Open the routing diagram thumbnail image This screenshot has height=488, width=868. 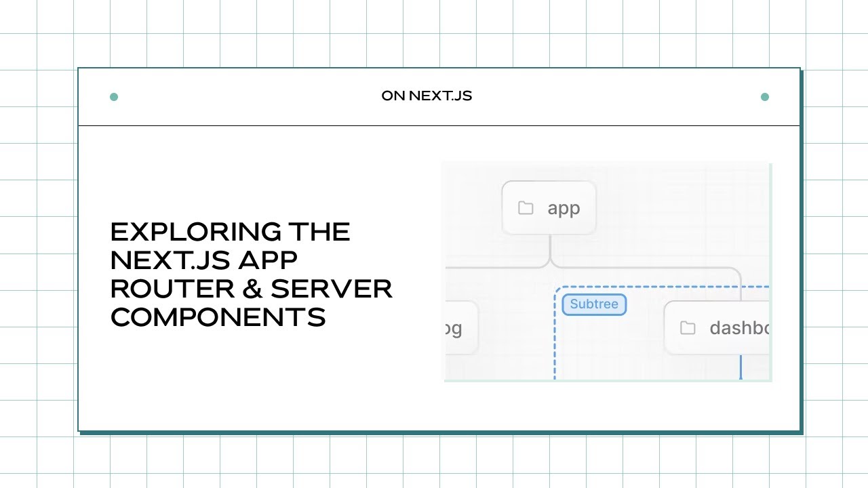coord(608,272)
